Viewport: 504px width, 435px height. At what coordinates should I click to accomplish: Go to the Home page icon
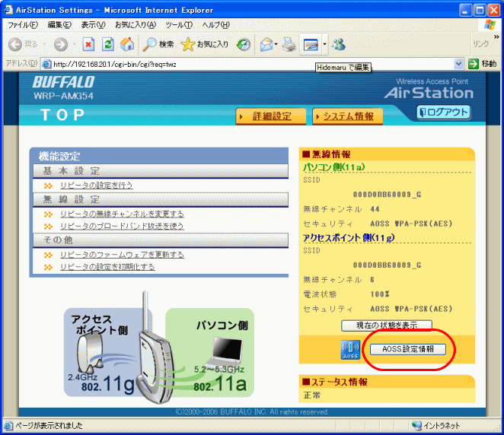click(127, 44)
